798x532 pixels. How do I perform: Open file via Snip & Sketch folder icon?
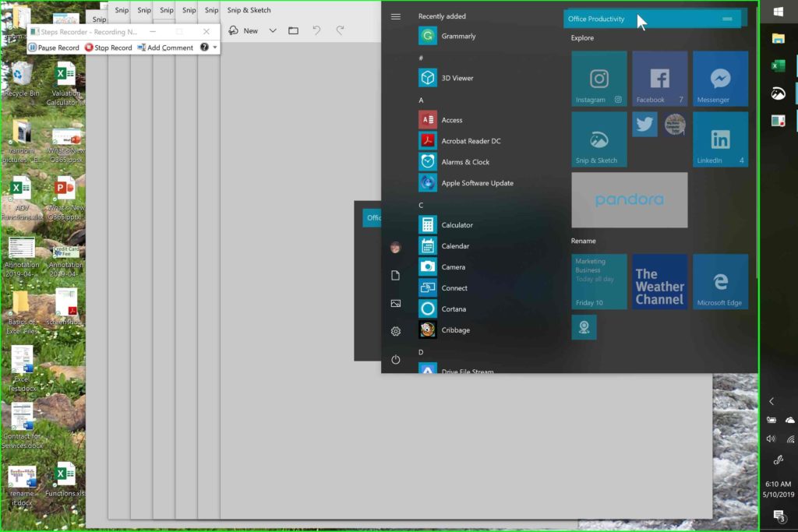tap(293, 30)
